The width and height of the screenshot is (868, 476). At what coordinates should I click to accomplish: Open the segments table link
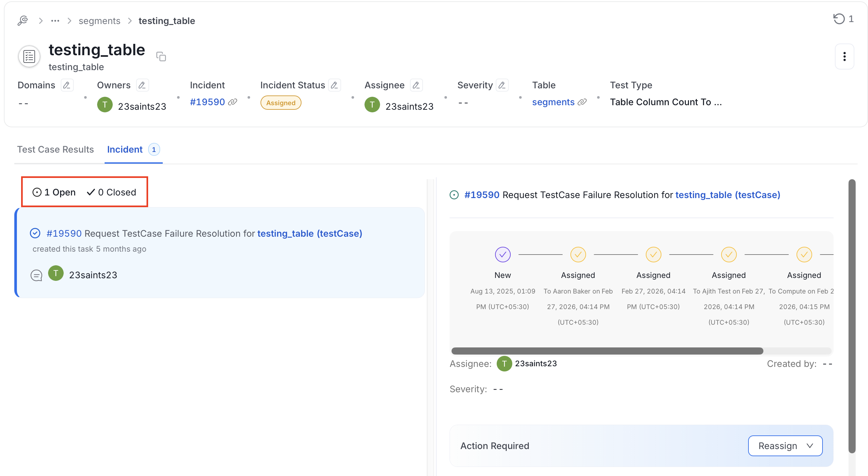coord(553,102)
